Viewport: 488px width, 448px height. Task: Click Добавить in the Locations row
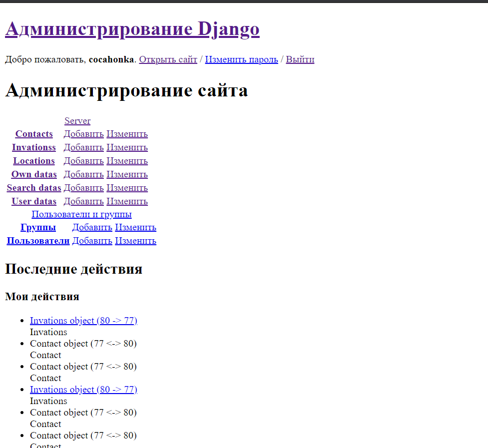click(84, 161)
